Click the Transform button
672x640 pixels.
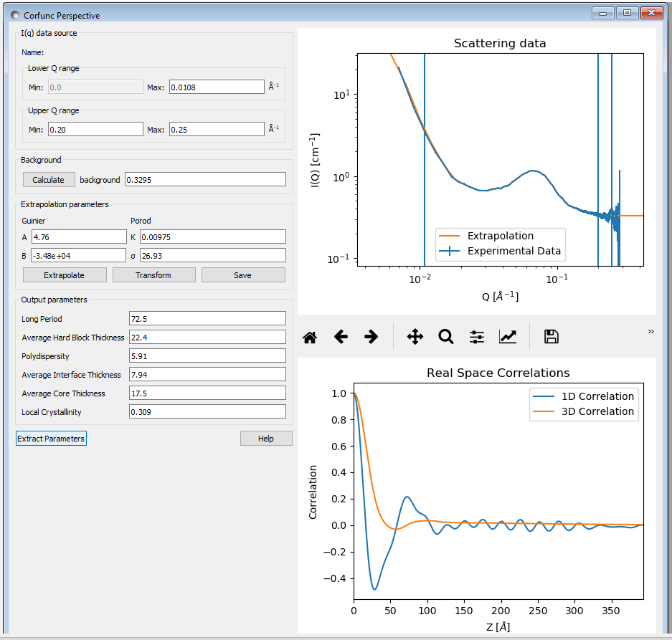153,275
